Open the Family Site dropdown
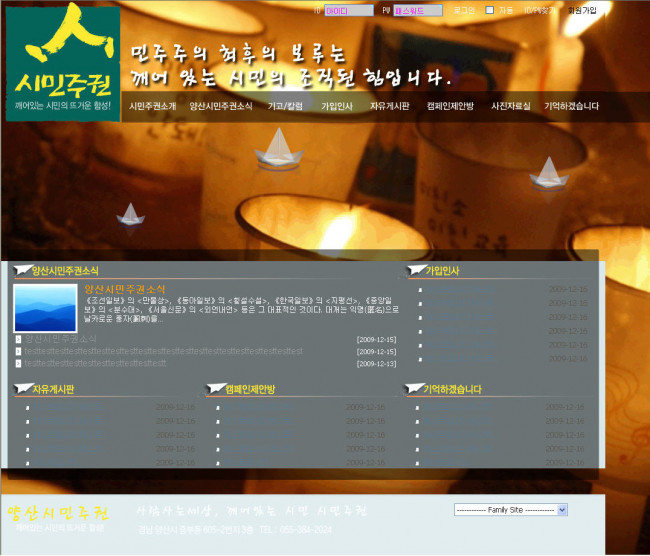650x556 pixels. pos(511,510)
